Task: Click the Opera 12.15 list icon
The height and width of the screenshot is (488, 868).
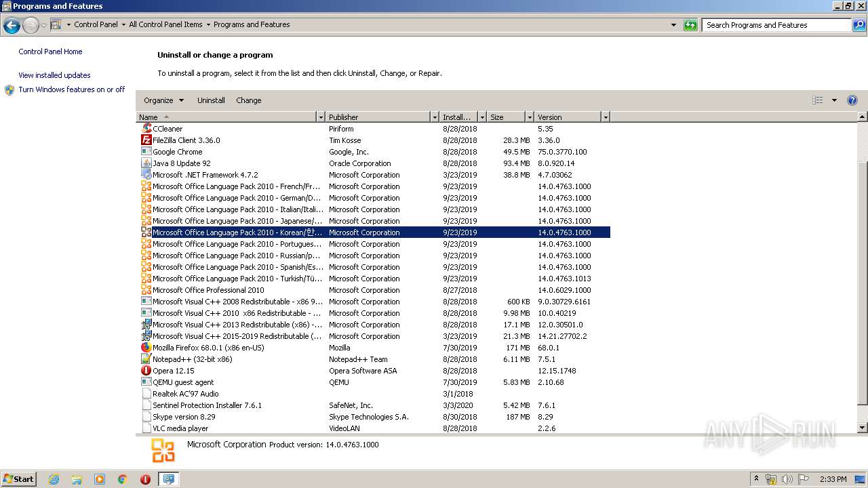Action: [146, 371]
